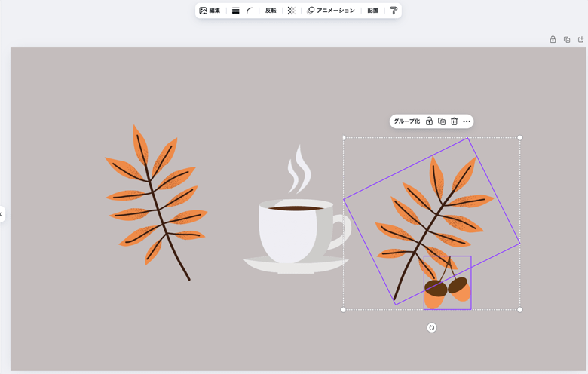Delete selection with the trash icon
The width and height of the screenshot is (588, 374).
click(454, 121)
